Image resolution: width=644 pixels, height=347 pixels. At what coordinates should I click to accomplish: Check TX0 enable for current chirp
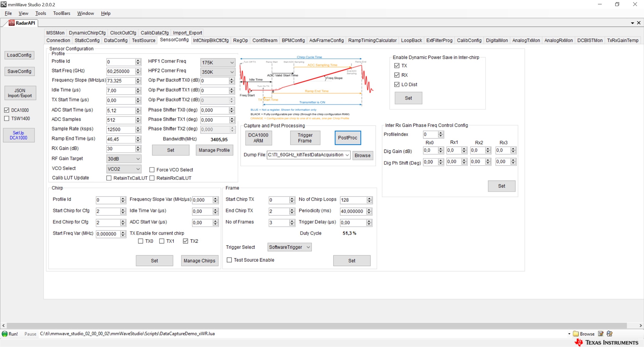point(141,241)
